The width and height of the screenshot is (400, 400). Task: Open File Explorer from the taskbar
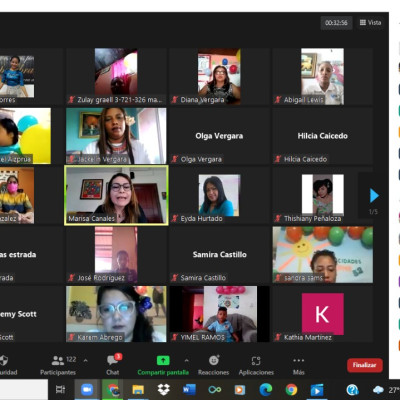click(x=138, y=389)
